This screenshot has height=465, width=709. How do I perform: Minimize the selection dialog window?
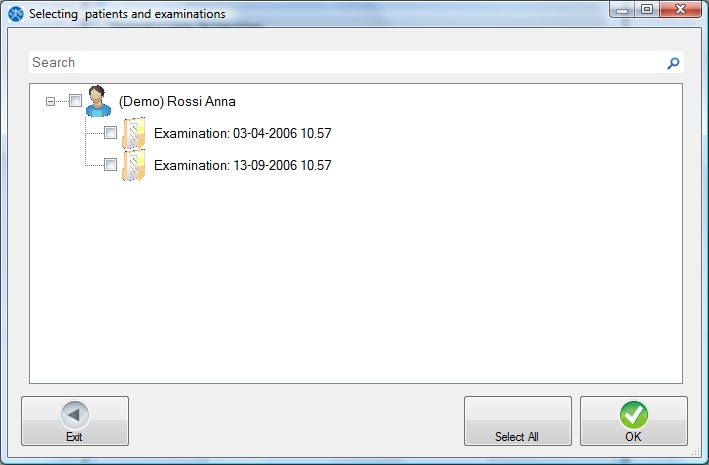(622, 9)
